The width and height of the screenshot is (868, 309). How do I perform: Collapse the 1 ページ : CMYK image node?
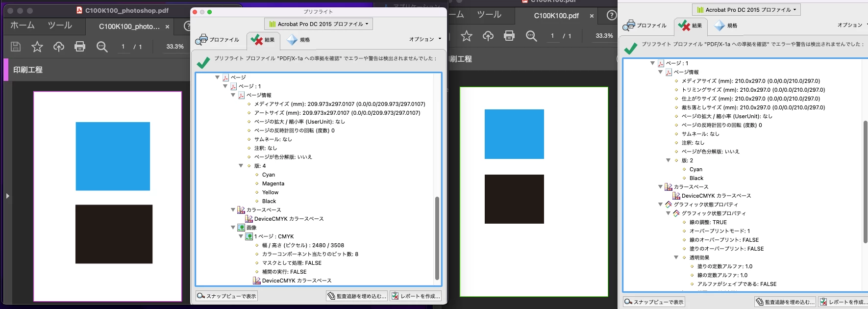click(241, 236)
